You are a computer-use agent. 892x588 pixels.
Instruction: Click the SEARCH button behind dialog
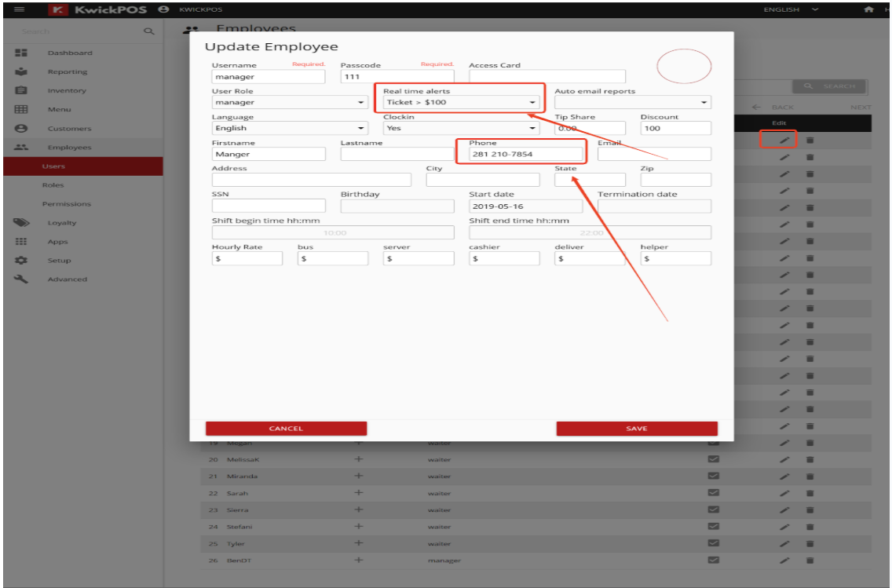click(x=829, y=86)
